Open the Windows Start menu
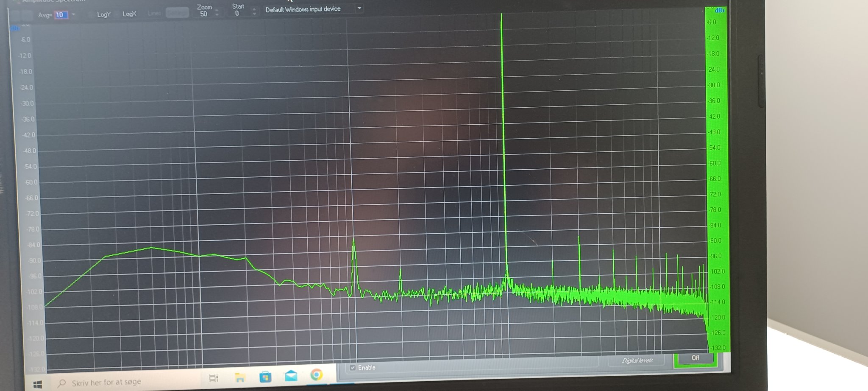 [37, 385]
